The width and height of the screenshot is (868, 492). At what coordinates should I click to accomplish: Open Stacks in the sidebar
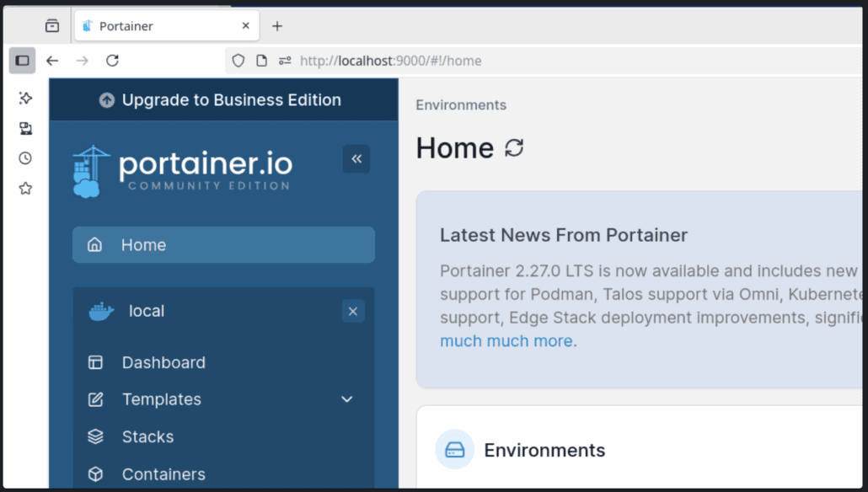click(223, 436)
